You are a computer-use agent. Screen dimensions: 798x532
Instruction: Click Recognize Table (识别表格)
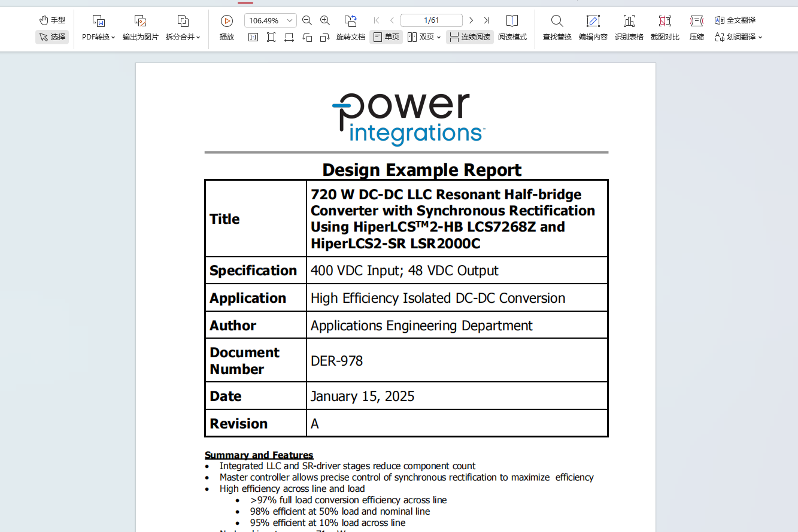pos(629,29)
